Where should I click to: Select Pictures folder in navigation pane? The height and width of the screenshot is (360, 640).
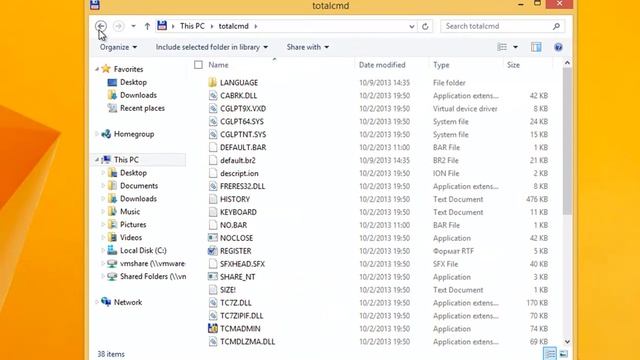point(133,224)
